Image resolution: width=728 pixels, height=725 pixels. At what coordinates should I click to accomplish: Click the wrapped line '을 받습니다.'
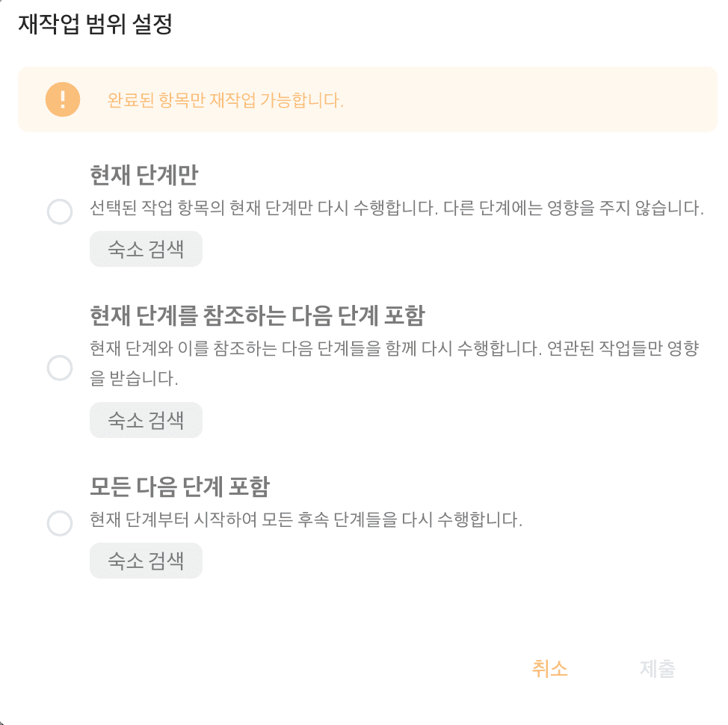pos(135,380)
